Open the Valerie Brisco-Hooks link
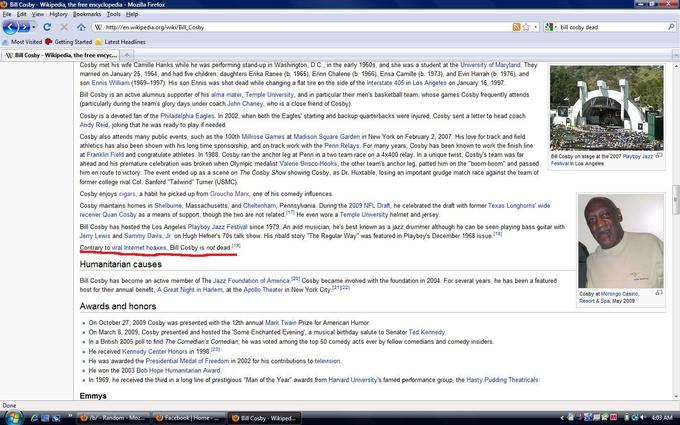680x425 pixels. point(308,163)
